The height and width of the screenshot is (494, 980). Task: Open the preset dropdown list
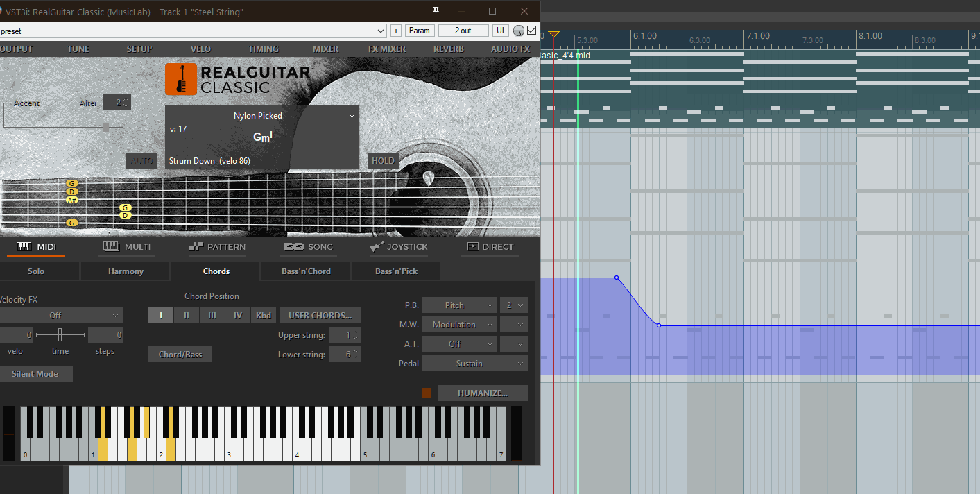[x=380, y=31]
